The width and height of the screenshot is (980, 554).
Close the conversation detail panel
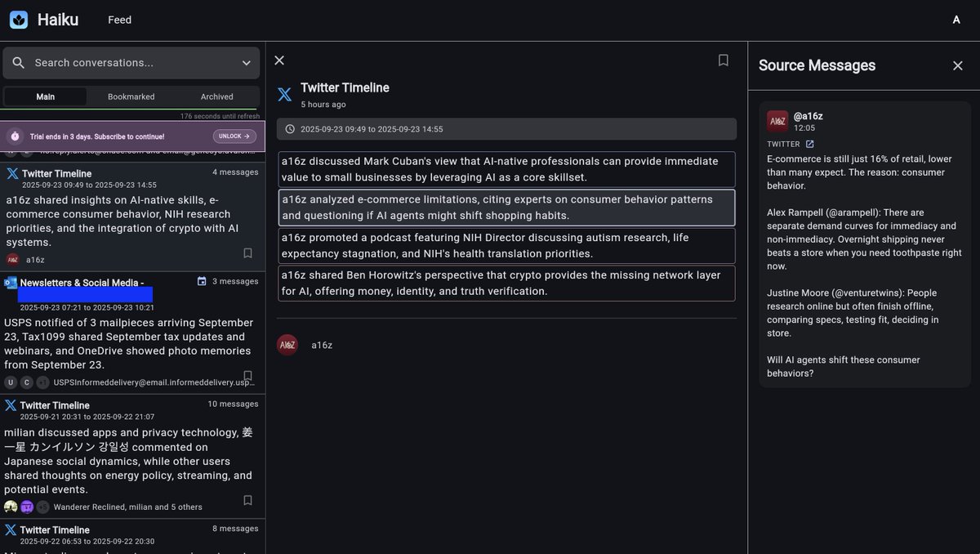click(279, 60)
